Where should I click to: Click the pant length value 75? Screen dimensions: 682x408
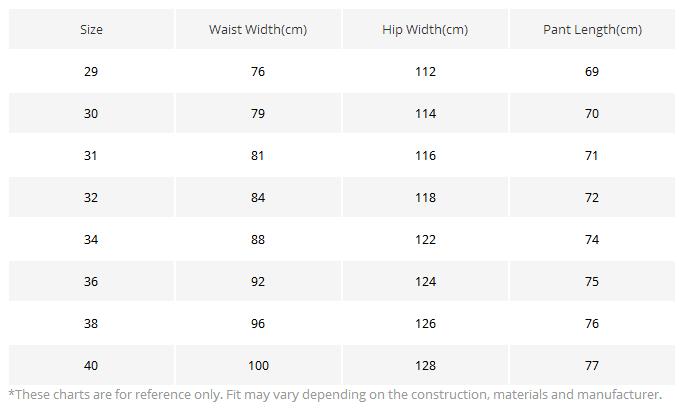592,282
